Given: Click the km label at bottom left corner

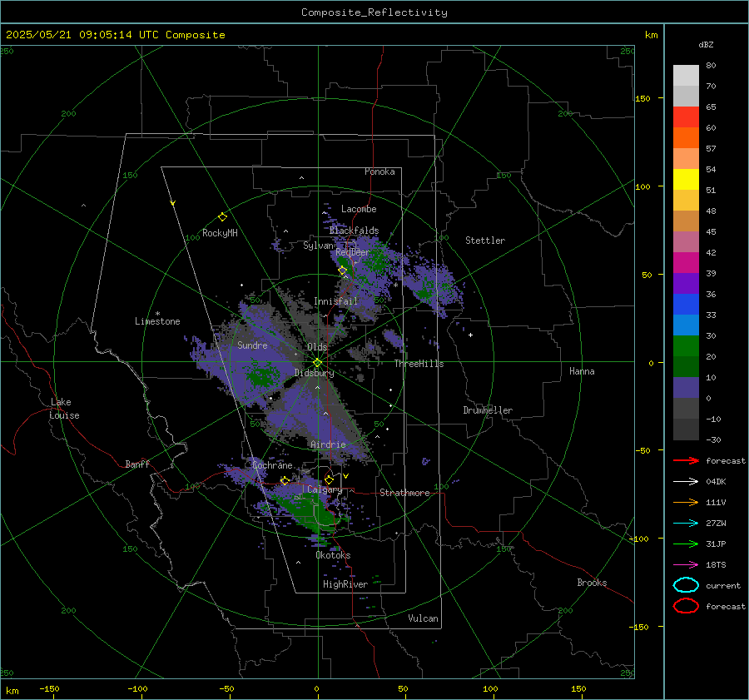Looking at the screenshot, I should (x=12, y=691).
